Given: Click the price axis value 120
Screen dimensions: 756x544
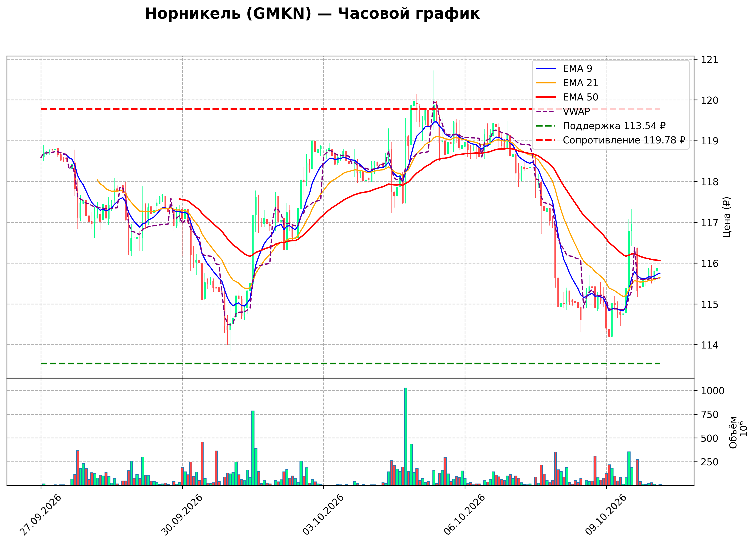Looking at the screenshot, I should (710, 100).
